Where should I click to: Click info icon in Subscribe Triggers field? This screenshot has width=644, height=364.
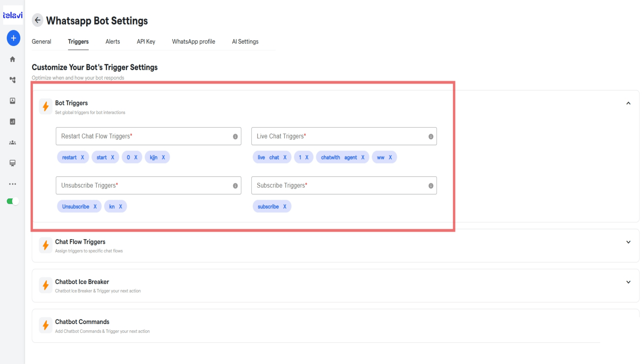coord(431,186)
